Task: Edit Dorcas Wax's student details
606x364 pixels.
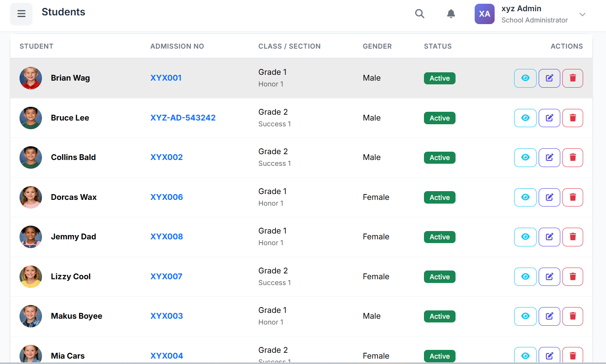Action: click(549, 197)
